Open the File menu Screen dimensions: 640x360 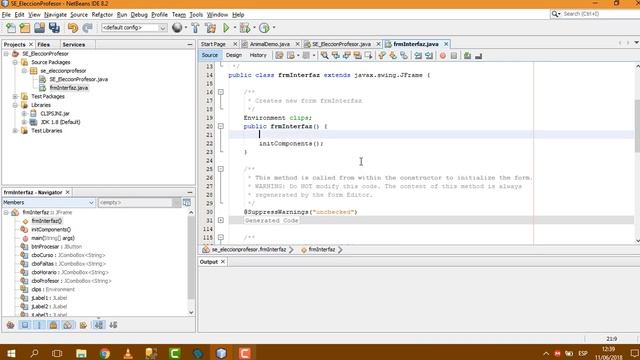click(x=6, y=14)
